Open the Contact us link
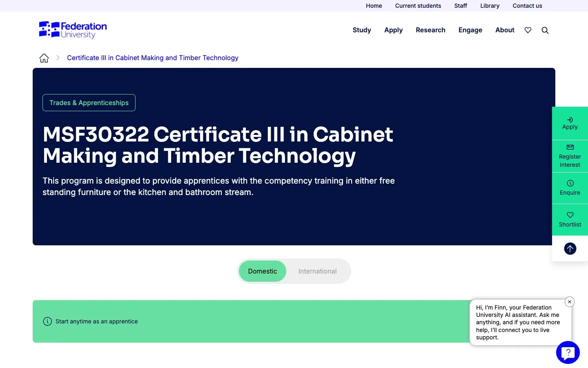The image size is (588, 368). click(527, 6)
